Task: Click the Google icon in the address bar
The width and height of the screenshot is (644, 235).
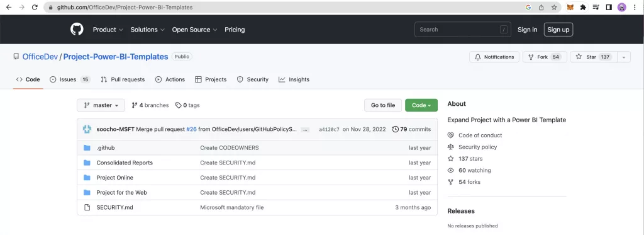Action: [x=528, y=8]
